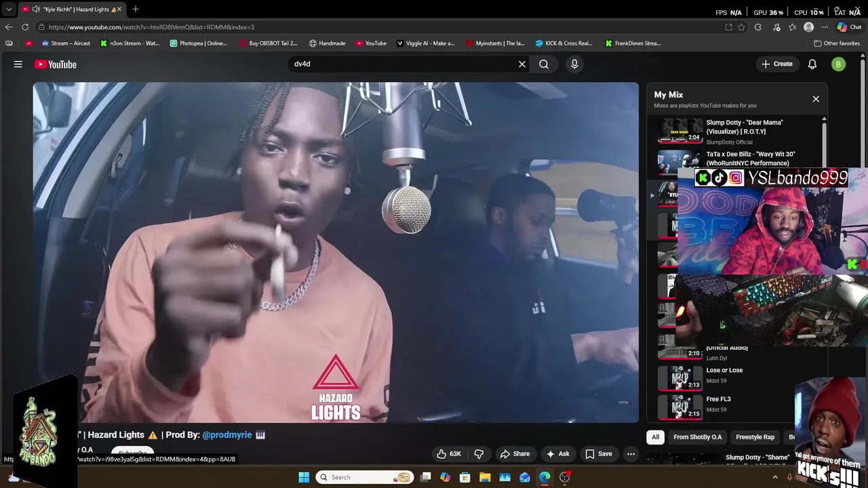Viewport: 868px width, 488px height.
Task: Select the All filter chip
Action: (x=655, y=437)
